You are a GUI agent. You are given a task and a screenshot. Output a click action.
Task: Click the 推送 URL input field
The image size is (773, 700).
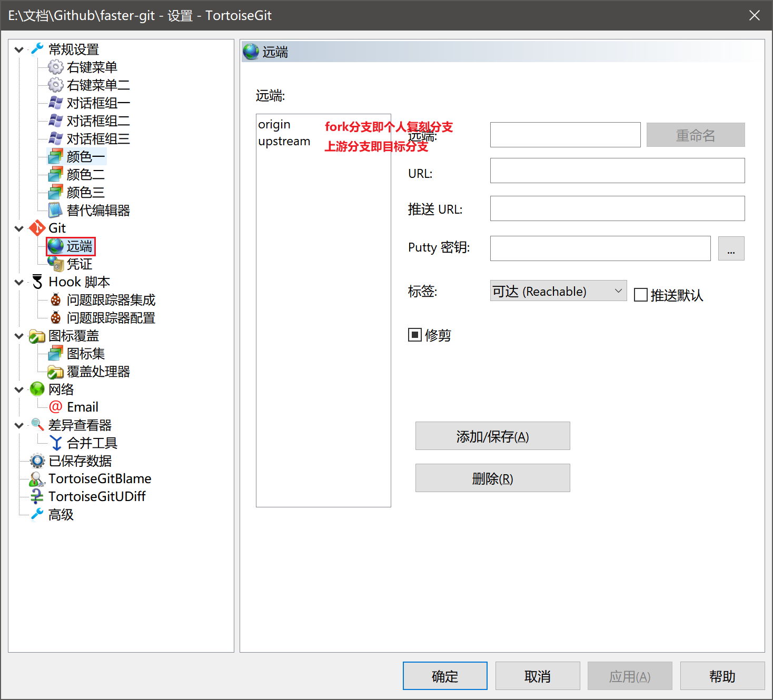pyautogui.click(x=617, y=209)
